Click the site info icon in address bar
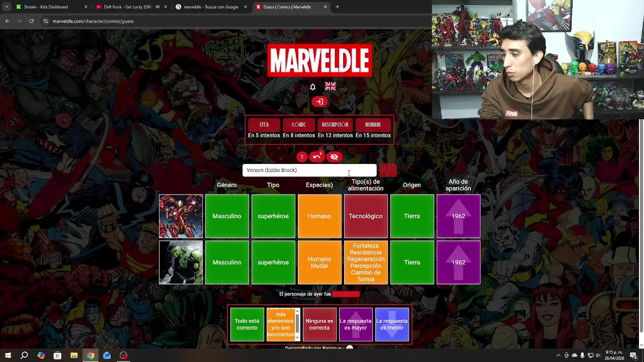This screenshot has width=644, height=362. 46,21
